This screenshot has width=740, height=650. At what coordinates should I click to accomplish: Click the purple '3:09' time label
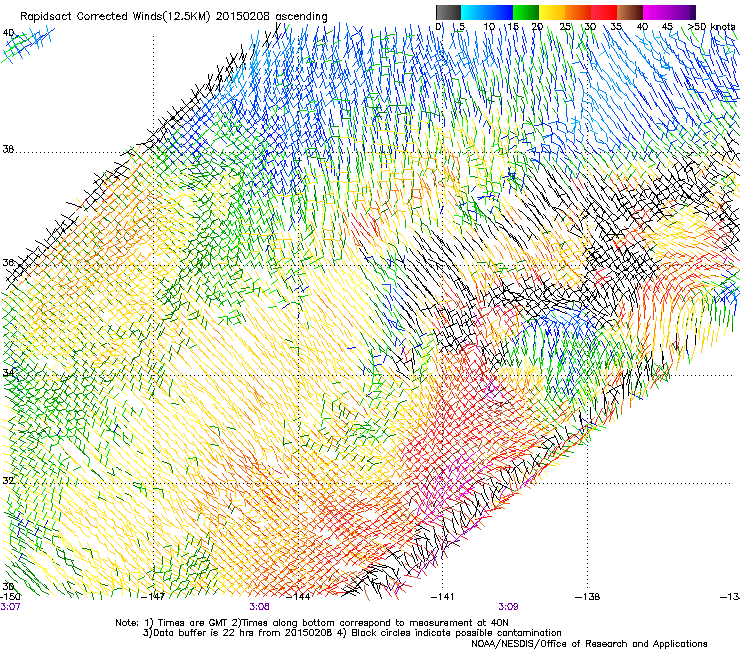point(508,607)
